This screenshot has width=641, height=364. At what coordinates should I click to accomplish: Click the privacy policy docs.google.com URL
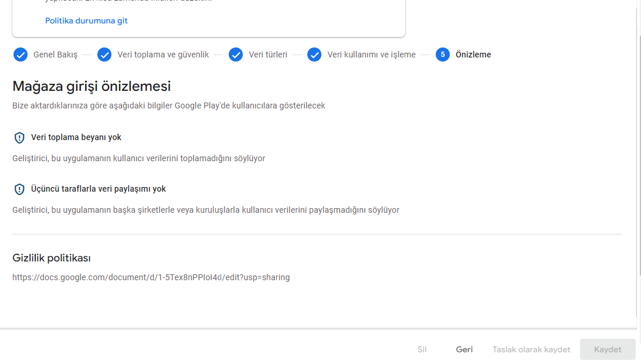pos(151,277)
